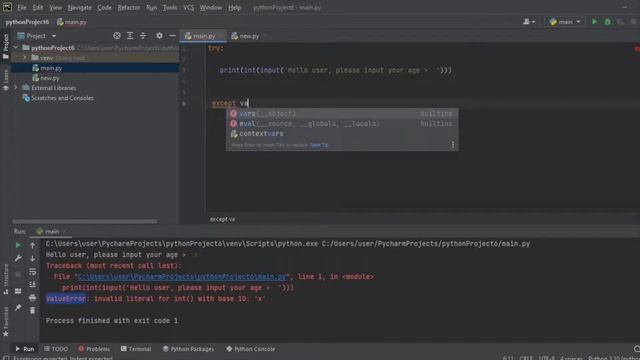Viewport: 640px width, 360px height.
Task: Rerun main in Run panel
Action: point(18,245)
